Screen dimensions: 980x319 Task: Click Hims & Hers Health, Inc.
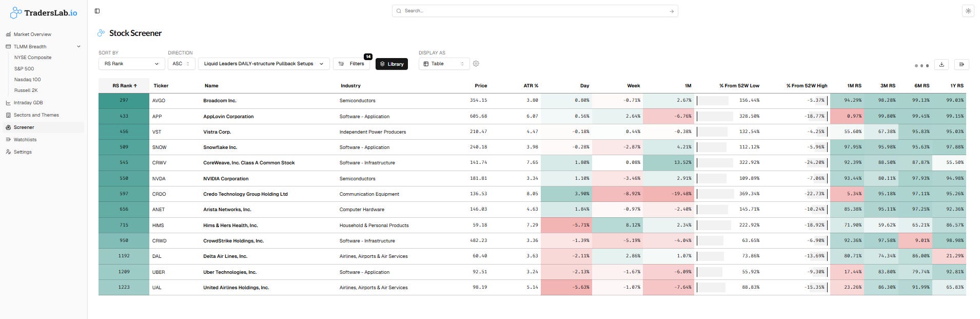pos(230,226)
